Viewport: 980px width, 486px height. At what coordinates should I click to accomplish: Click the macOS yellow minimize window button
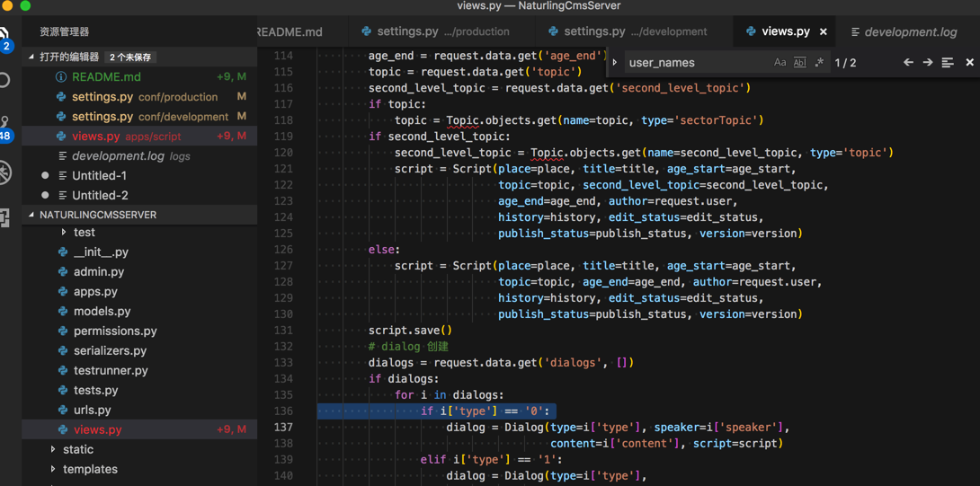(x=8, y=5)
